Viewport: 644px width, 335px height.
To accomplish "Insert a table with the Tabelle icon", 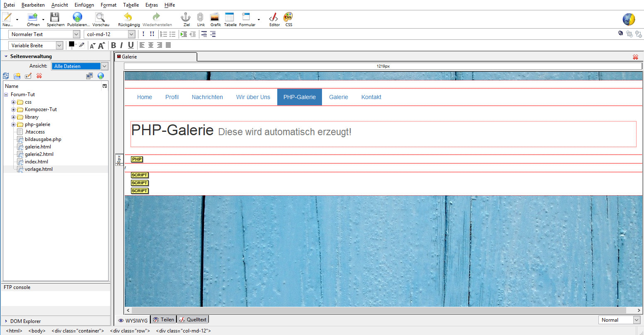I will pyautogui.click(x=230, y=17).
